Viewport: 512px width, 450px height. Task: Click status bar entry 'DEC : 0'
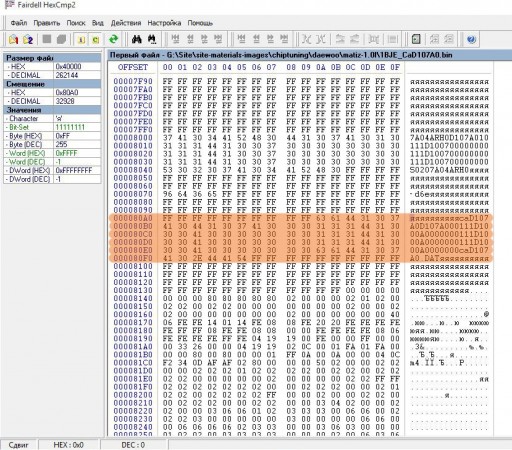coord(133,445)
